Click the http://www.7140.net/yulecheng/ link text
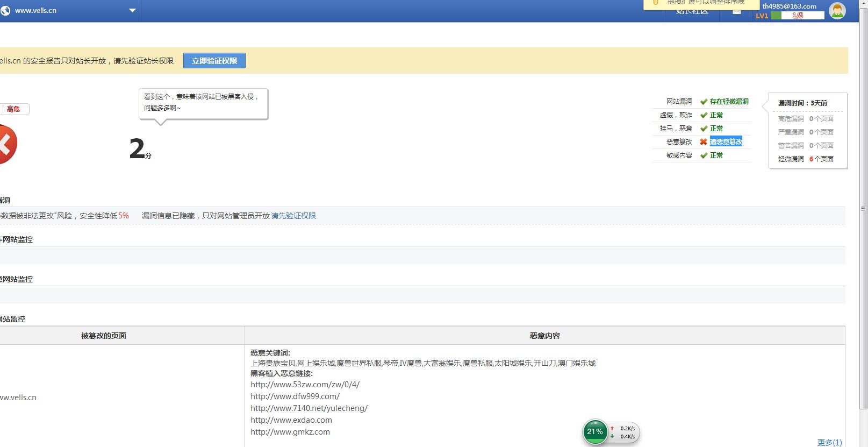 309,408
